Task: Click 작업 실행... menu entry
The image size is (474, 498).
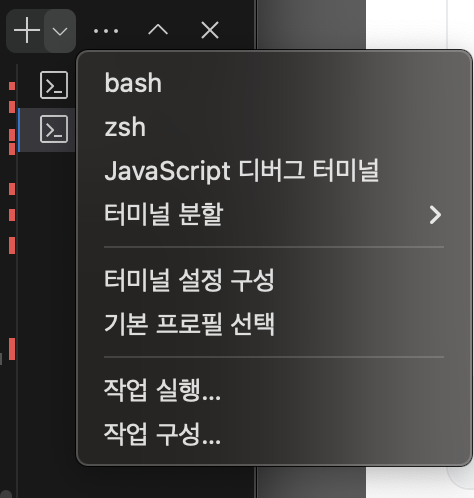Action: tap(274, 389)
